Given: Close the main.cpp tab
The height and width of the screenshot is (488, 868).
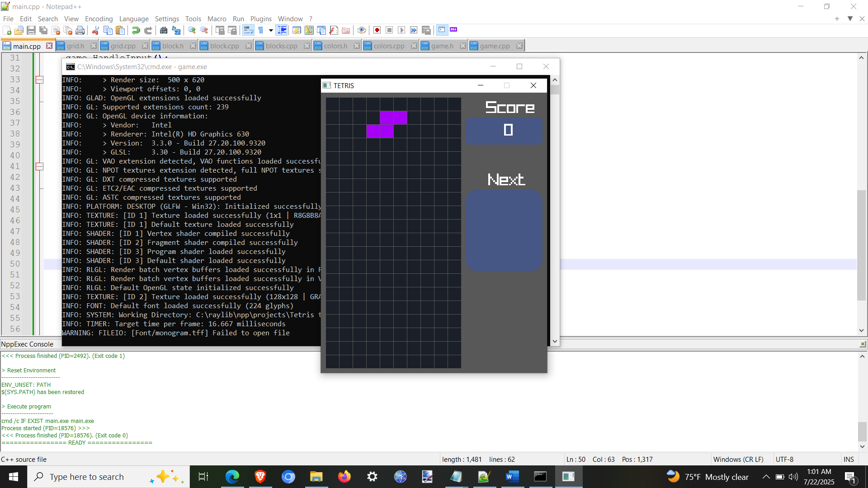Looking at the screenshot, I should (49, 46).
